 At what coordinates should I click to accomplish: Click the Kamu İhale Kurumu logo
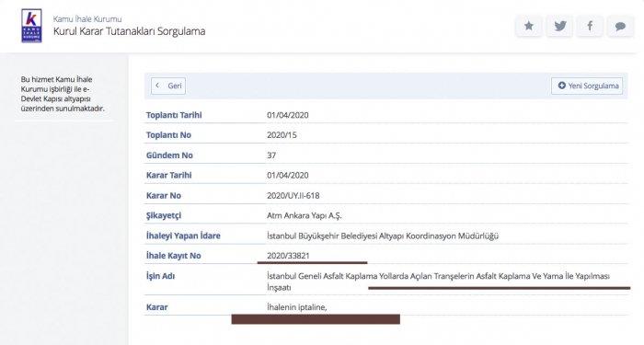tap(31, 26)
